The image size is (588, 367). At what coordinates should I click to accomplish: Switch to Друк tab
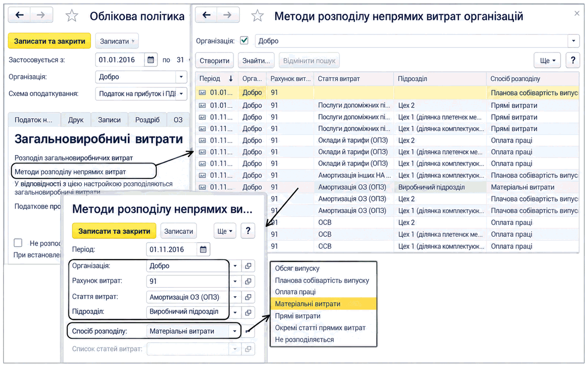click(76, 120)
